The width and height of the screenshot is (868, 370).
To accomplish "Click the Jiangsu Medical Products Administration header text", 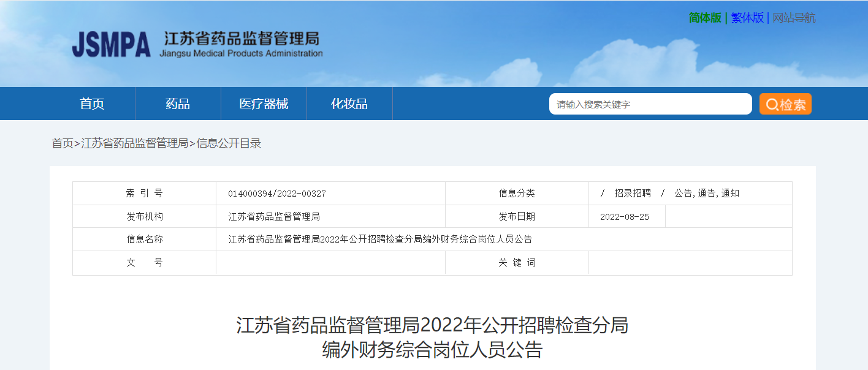I will coord(241,53).
